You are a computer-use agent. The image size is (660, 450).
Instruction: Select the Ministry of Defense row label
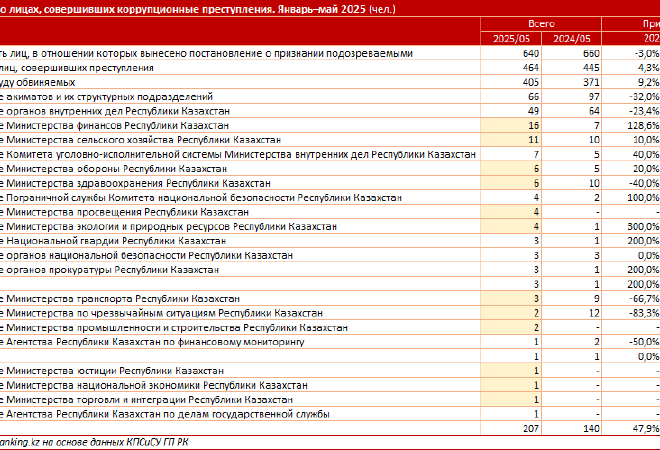pyautogui.click(x=113, y=169)
